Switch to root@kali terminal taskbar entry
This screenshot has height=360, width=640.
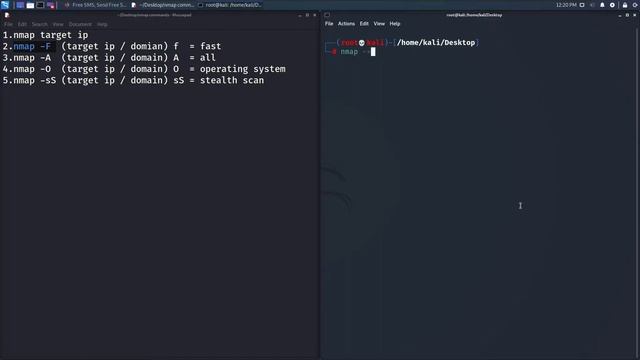[x=229, y=5]
